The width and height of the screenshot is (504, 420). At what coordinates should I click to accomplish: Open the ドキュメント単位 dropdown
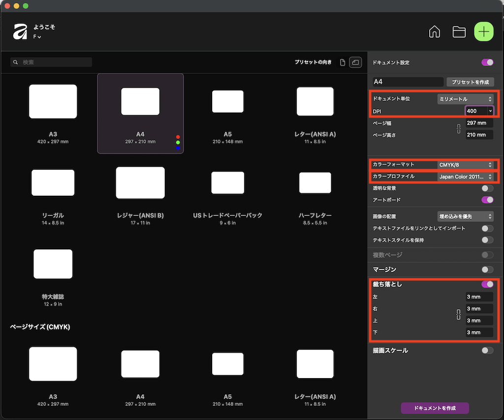pos(466,99)
